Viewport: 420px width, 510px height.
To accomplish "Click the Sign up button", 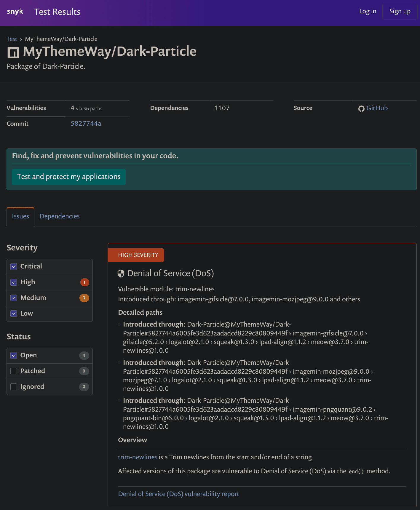I will tap(400, 12).
